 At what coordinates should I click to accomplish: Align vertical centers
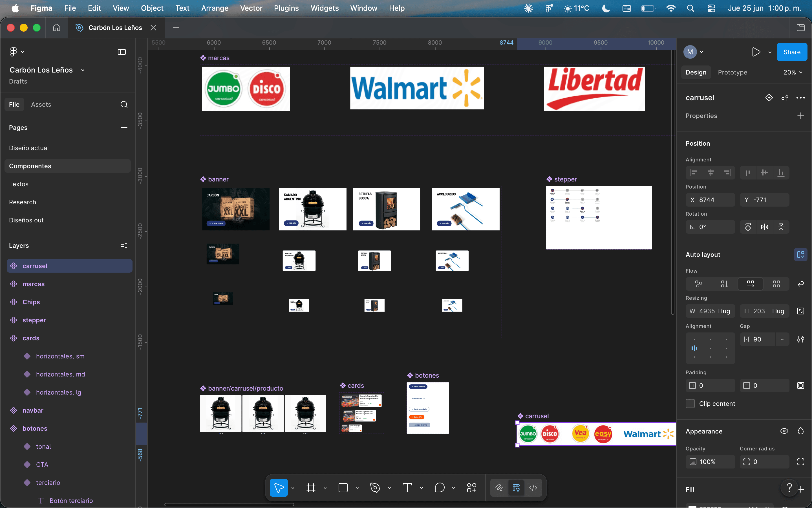(x=764, y=173)
